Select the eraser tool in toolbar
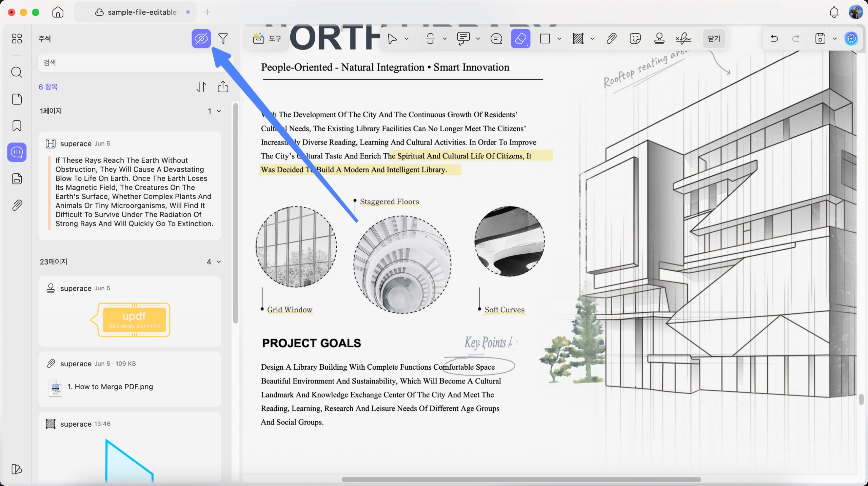This screenshot has width=868, height=486. coord(520,38)
